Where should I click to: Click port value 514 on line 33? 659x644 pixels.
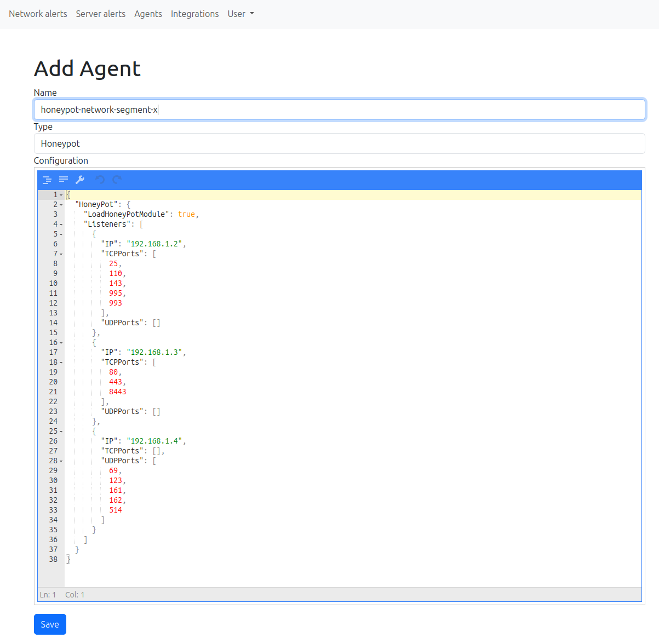point(116,510)
